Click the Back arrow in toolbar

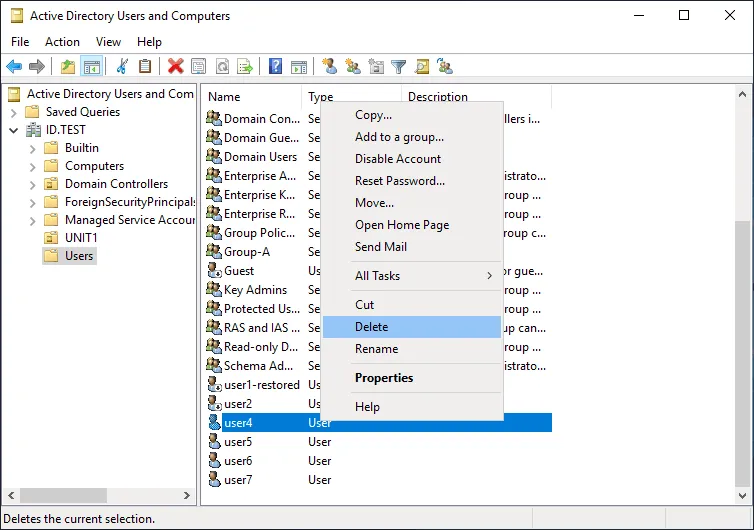[14, 67]
